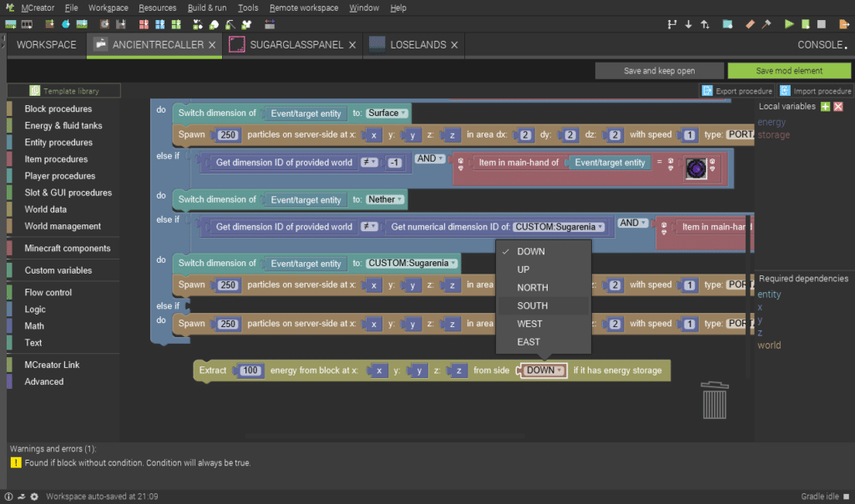Screen dimensions: 855x504
Task: Open the DOWN side dropdown in Extract block
Action: [x=544, y=370]
